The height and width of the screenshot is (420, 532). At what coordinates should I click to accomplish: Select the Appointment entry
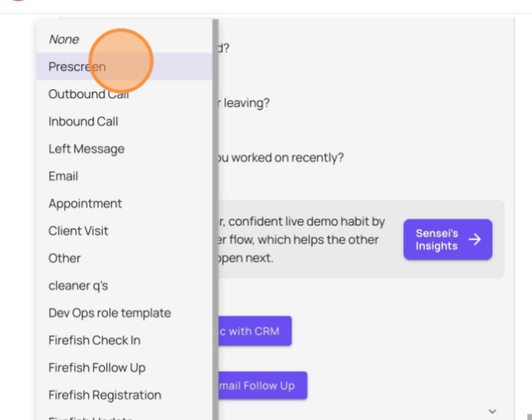[x=125, y=203]
